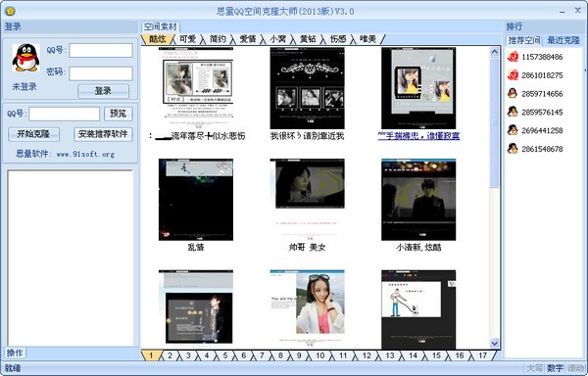Click the rose icon beside 2861018275
Viewport: 588px width, 376px height.
(x=513, y=74)
